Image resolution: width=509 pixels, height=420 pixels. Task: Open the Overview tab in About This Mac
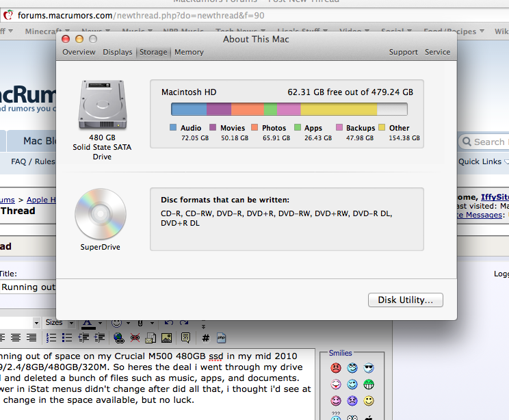(79, 52)
